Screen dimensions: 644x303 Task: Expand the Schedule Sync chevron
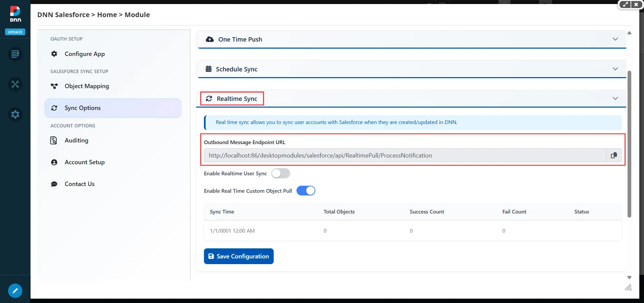coord(615,69)
